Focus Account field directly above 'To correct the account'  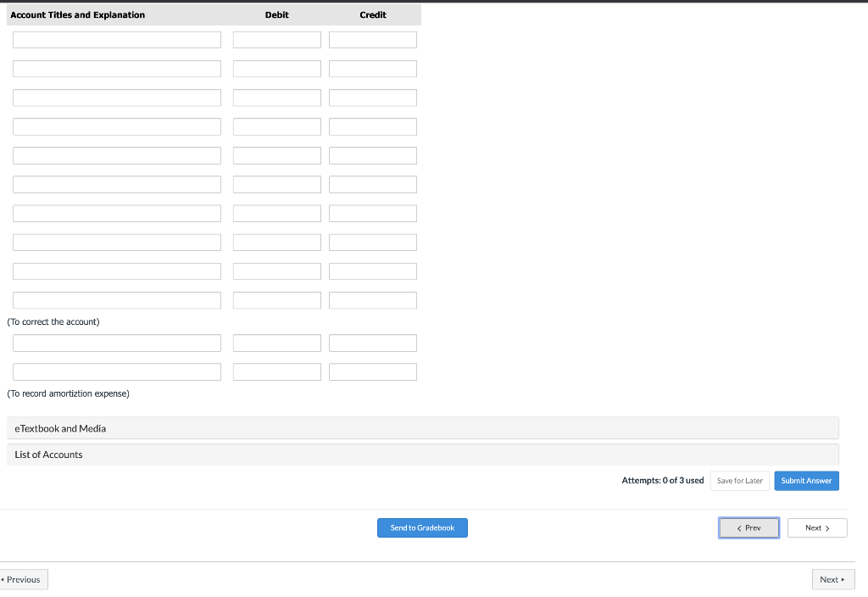pos(117,300)
